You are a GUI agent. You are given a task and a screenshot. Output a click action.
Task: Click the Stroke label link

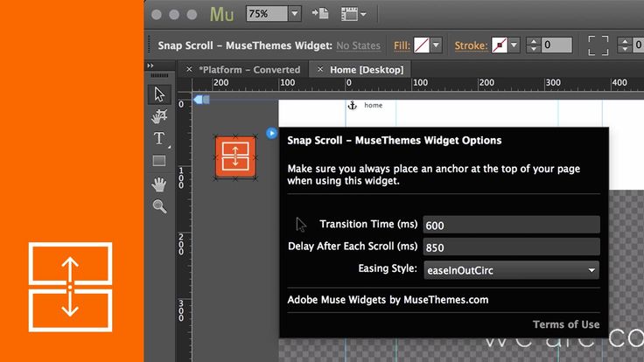(x=471, y=45)
